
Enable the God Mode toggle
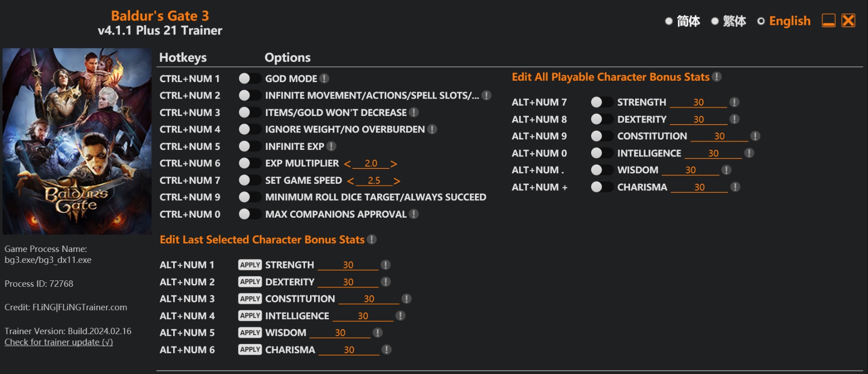tap(249, 79)
